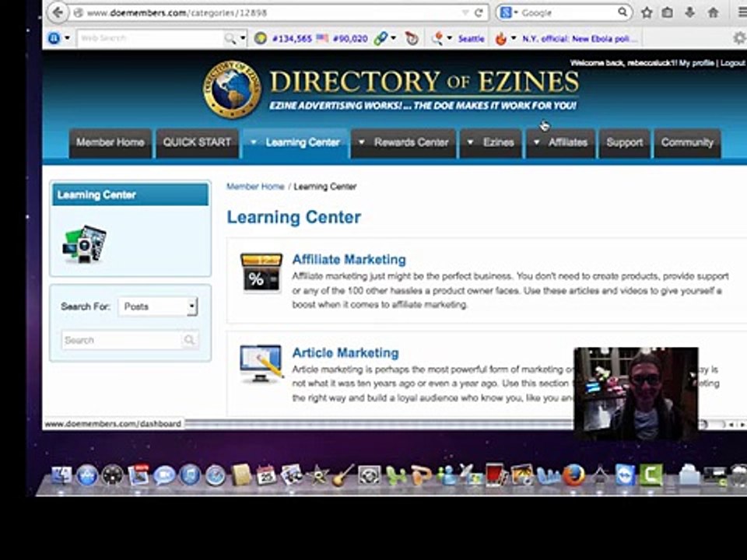Expand the Learning Center menu arrow

tap(254, 142)
